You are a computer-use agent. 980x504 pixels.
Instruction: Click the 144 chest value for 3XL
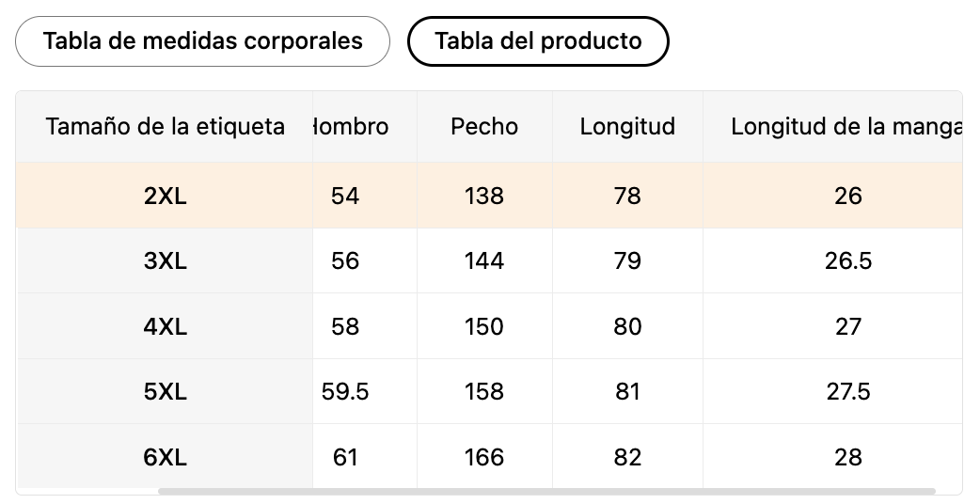tap(484, 260)
